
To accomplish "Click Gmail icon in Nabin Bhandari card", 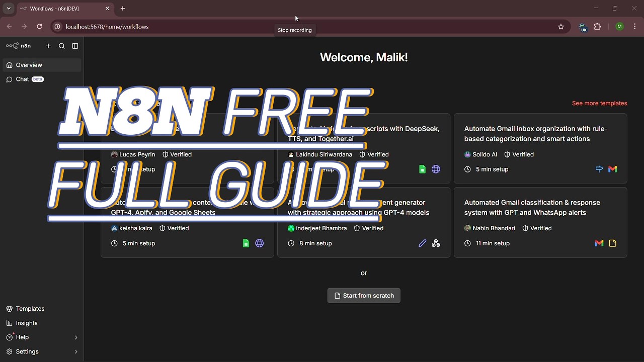I will coord(599,243).
